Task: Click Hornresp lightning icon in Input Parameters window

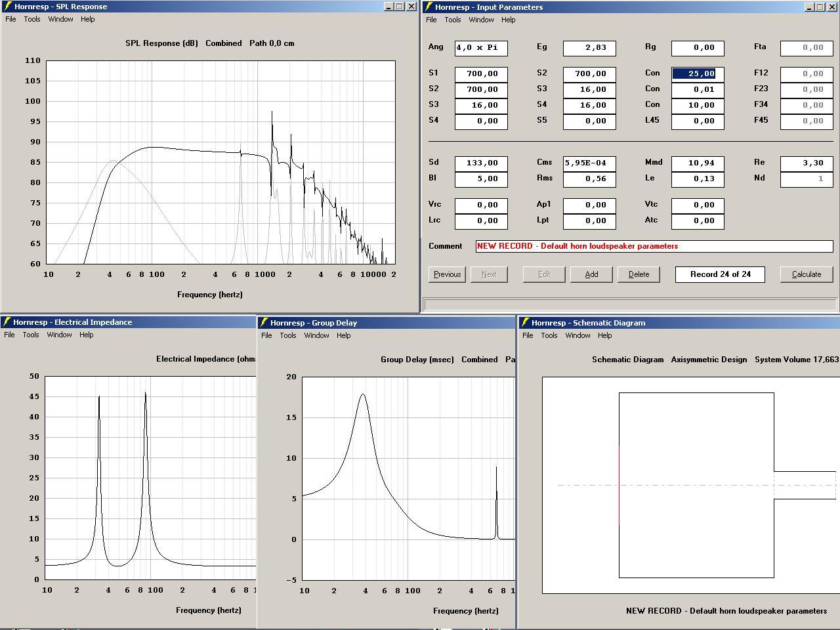Action: tap(429, 7)
